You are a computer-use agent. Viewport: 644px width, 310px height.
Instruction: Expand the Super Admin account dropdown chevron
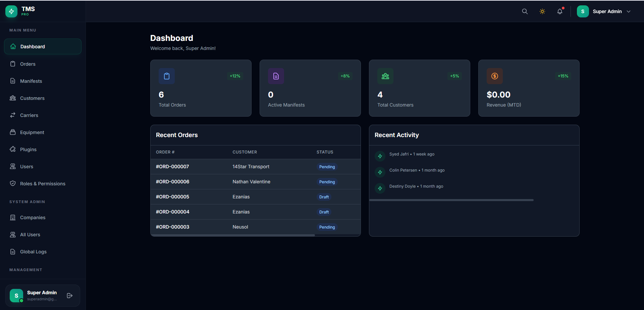tap(629, 11)
